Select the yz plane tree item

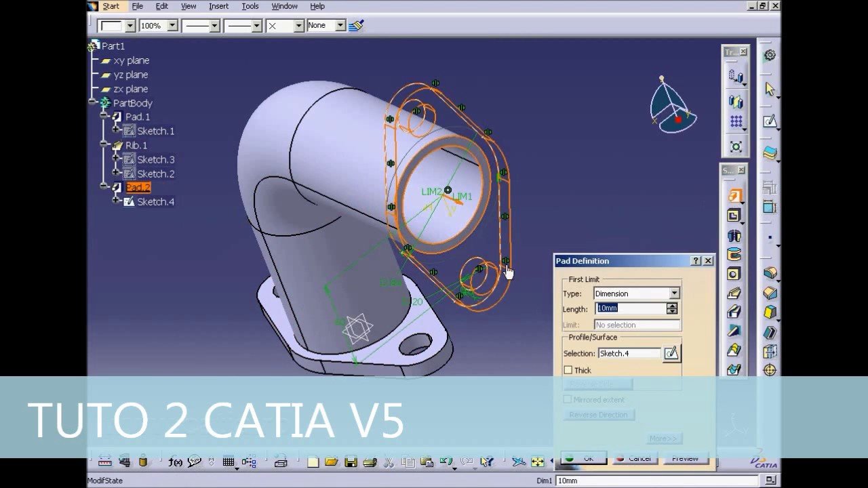pos(130,75)
